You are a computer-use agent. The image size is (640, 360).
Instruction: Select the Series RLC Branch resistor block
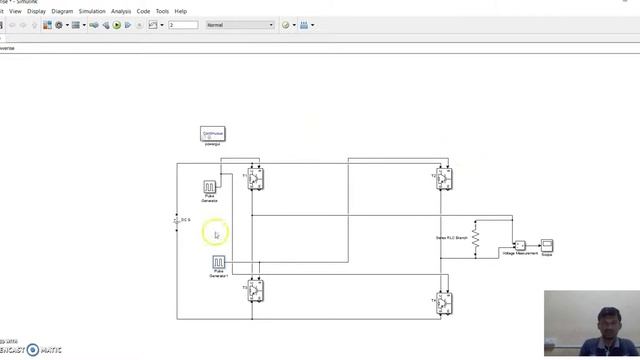(475, 239)
